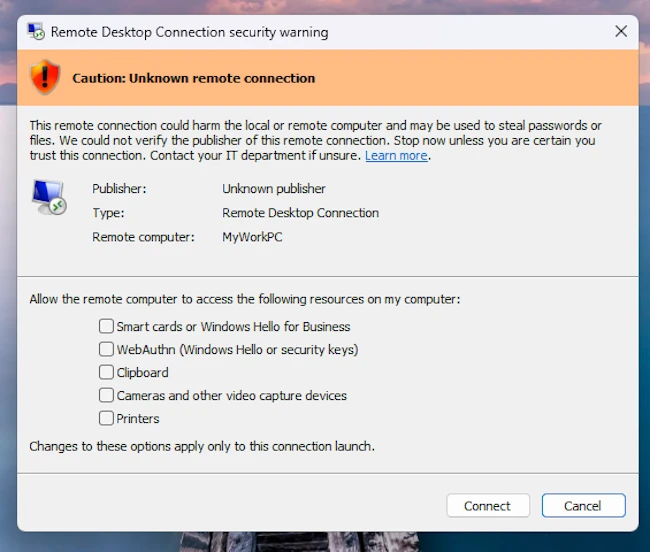
Task: Check the WebAuthn security keys option
Action: 106,349
